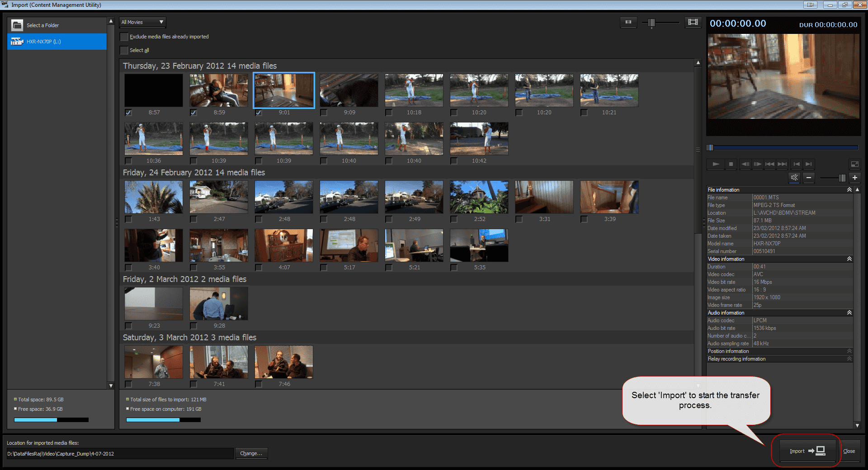
Task: Click the Play button in preview controls
Action: (x=716, y=164)
